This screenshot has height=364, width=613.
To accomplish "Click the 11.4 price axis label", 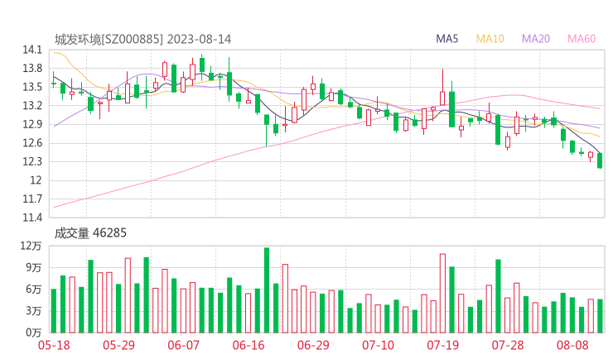I will point(32,218).
